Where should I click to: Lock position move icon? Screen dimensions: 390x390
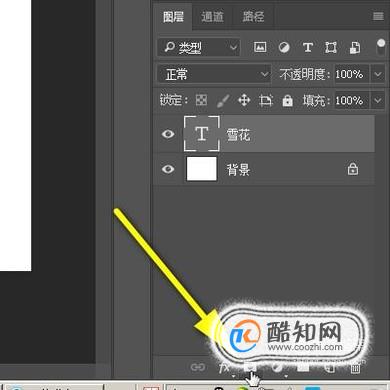pos(244,100)
